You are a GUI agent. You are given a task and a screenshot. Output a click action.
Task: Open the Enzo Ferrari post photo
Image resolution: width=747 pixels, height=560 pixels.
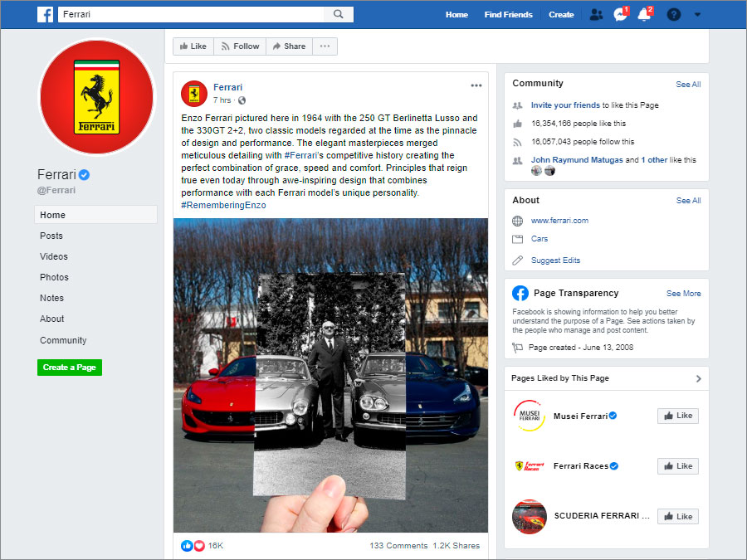[x=330, y=375]
